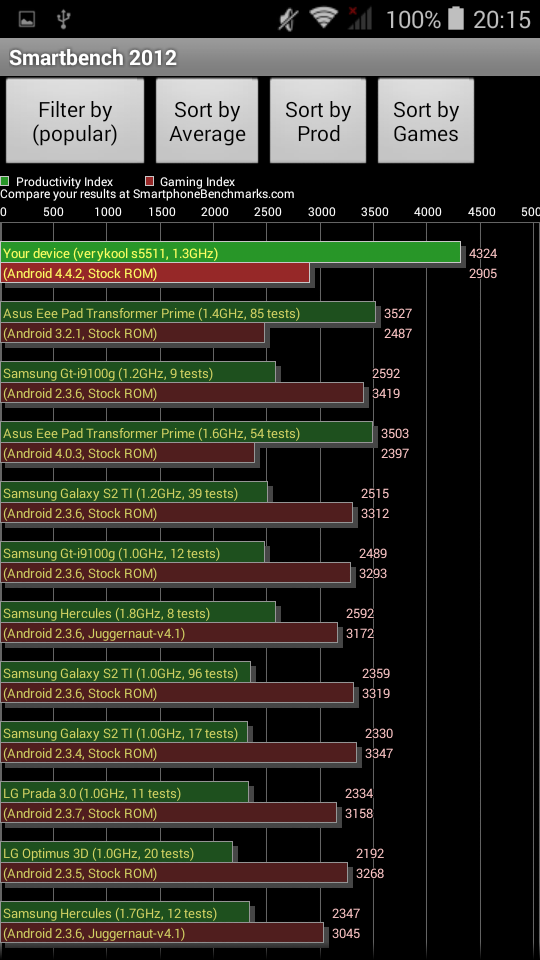Screen dimensions: 540x960
Task: Tap the picture notification icon in status bar
Action: coord(27,20)
